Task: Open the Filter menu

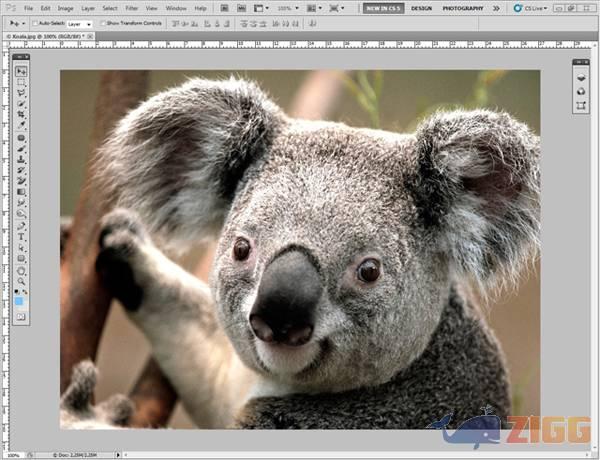Action: (x=131, y=8)
